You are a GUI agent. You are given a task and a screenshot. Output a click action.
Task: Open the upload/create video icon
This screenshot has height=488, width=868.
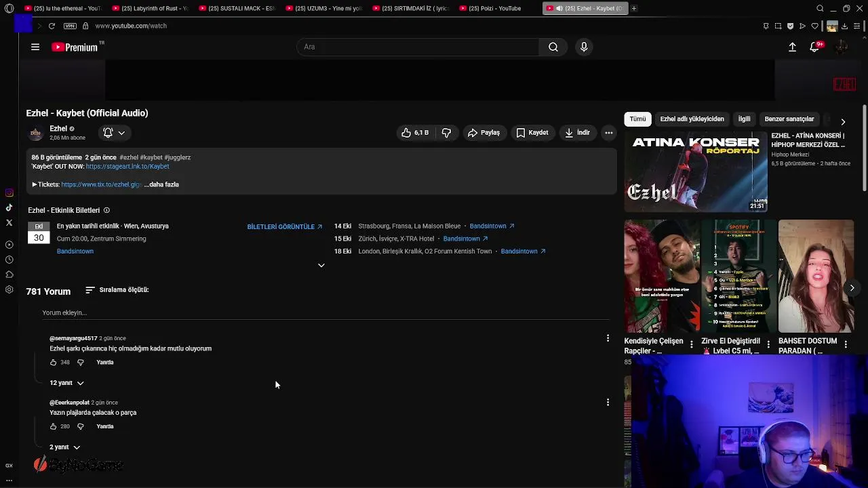point(792,47)
